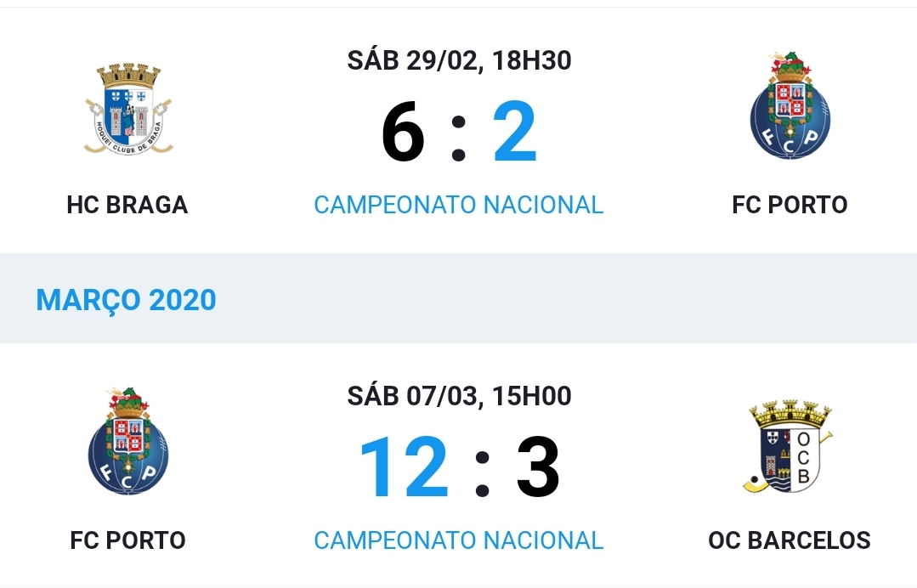Click the MARÇO 2020 month header
917x588 pixels.
coord(126,300)
